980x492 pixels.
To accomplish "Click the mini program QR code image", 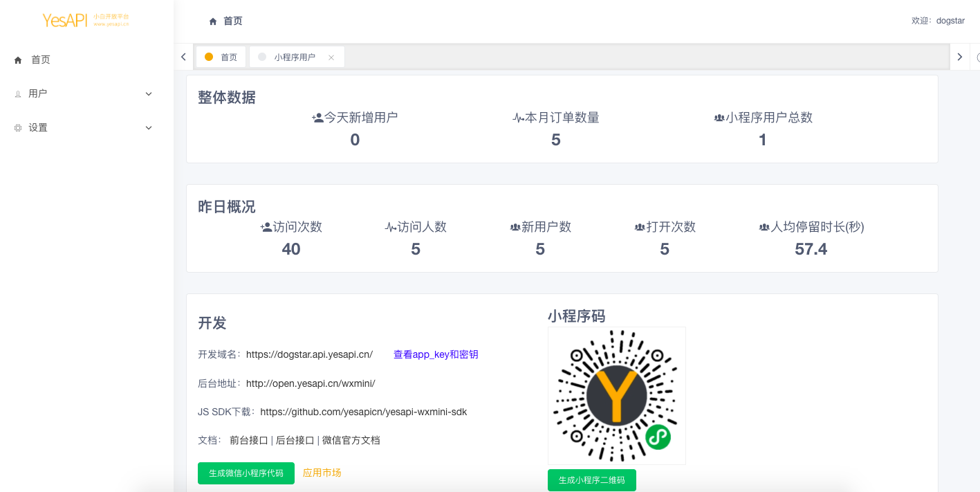I will click(616, 395).
